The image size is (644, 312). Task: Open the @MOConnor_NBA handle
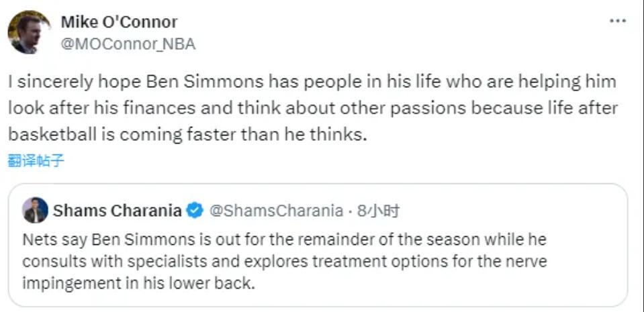point(128,44)
